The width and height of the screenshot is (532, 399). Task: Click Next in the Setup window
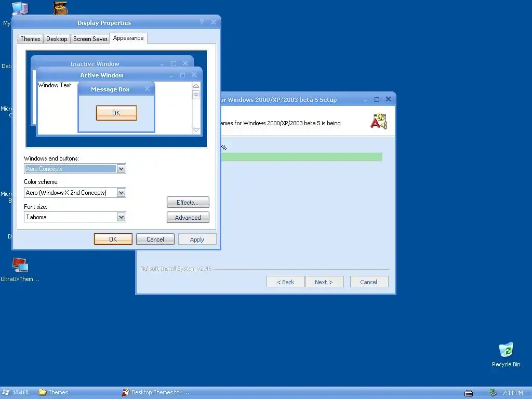[324, 282]
